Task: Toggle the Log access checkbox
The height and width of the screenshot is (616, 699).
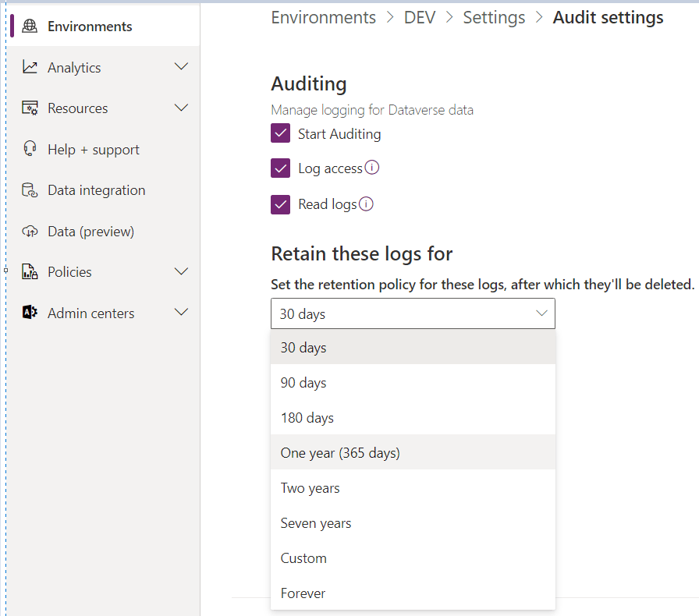Action: (281, 168)
